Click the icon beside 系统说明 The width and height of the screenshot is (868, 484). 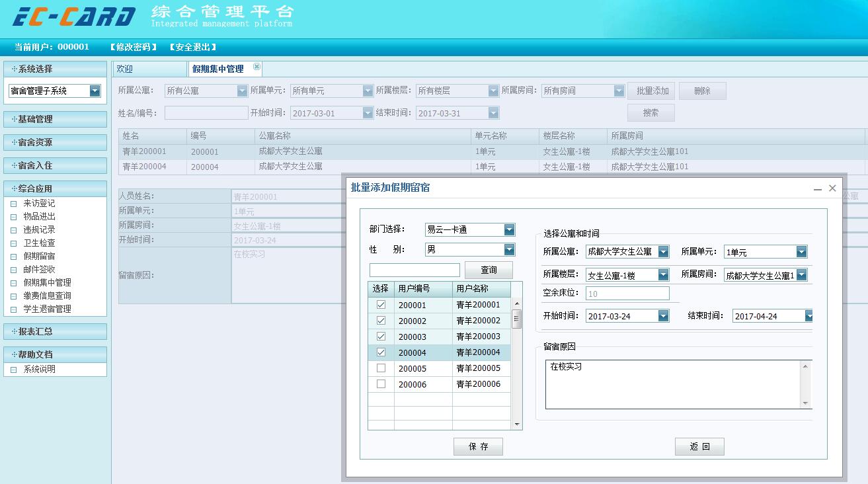point(13,370)
